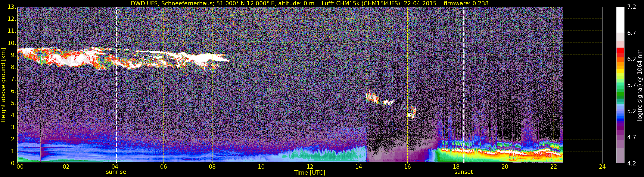Screen dimensions: 644x177
Task: Click the height axis tick label '1.'
Action: (13, 151)
